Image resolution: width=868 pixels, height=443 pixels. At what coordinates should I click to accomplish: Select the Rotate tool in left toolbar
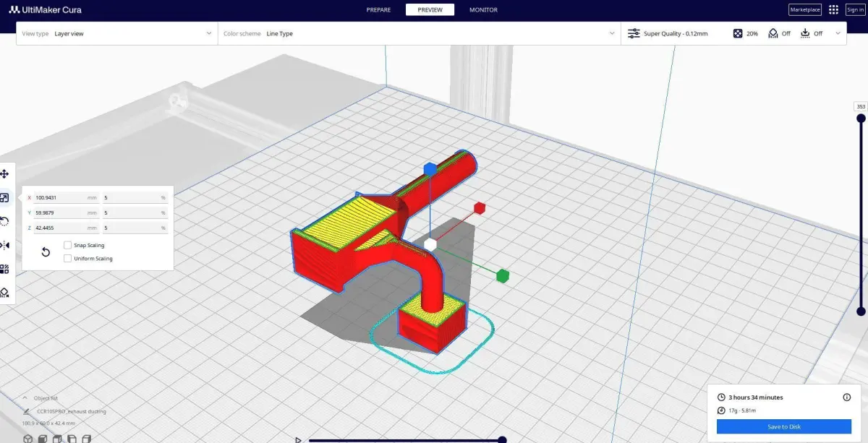click(4, 221)
